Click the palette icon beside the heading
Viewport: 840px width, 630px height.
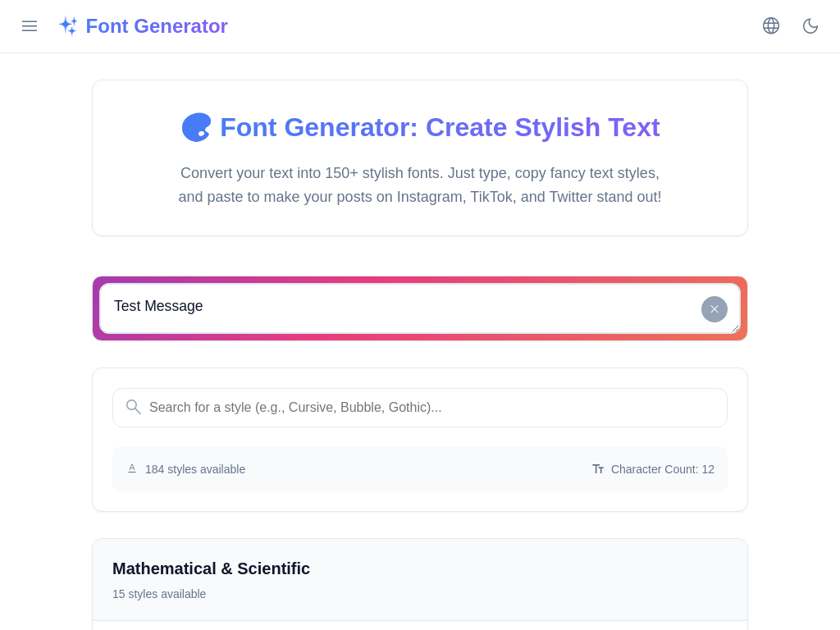(195, 127)
